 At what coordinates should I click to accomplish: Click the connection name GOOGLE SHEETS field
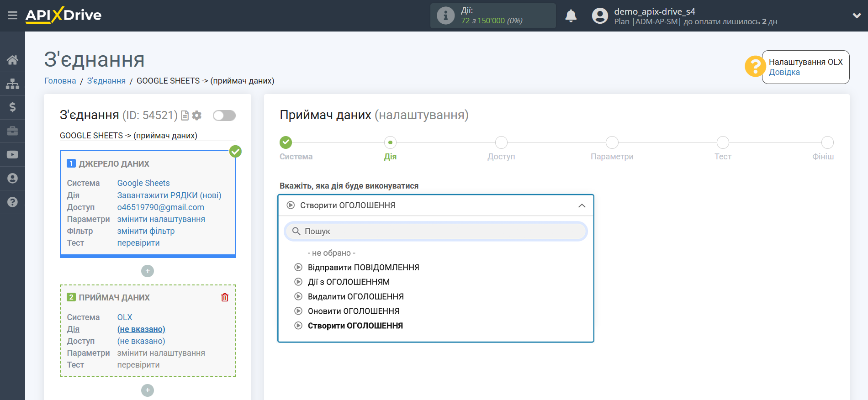tap(147, 136)
